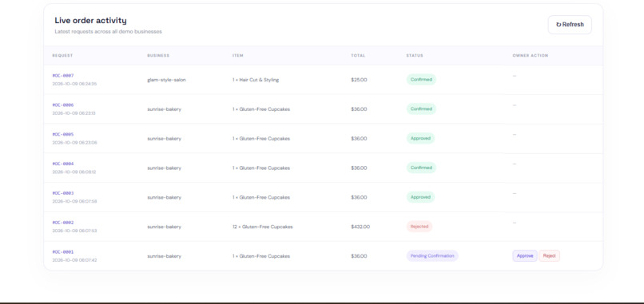Click the Approved badge for #OC-0005
Image resolution: width=644 pixels, height=304 pixels.
pyautogui.click(x=420, y=138)
